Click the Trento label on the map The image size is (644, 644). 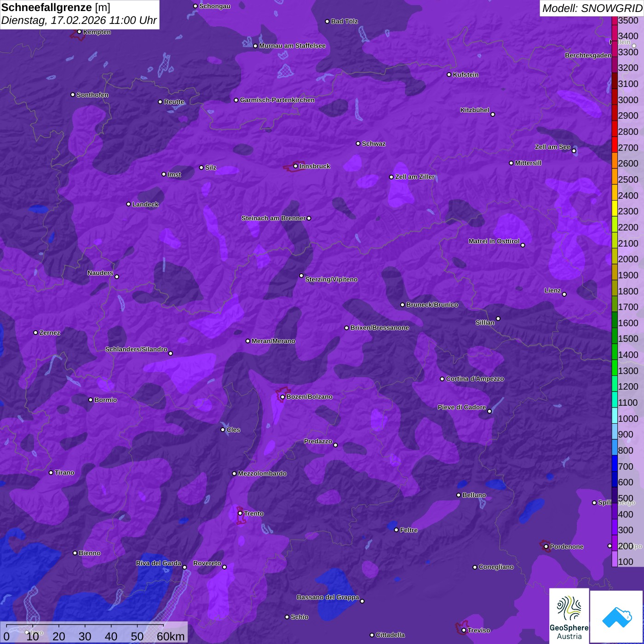coord(253,513)
